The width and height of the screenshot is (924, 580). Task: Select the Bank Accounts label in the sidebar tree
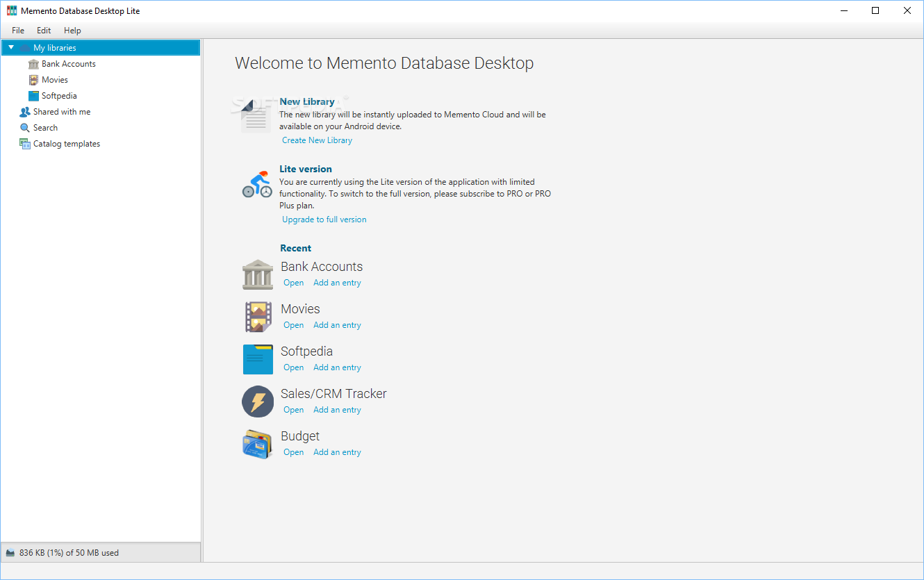pos(69,64)
